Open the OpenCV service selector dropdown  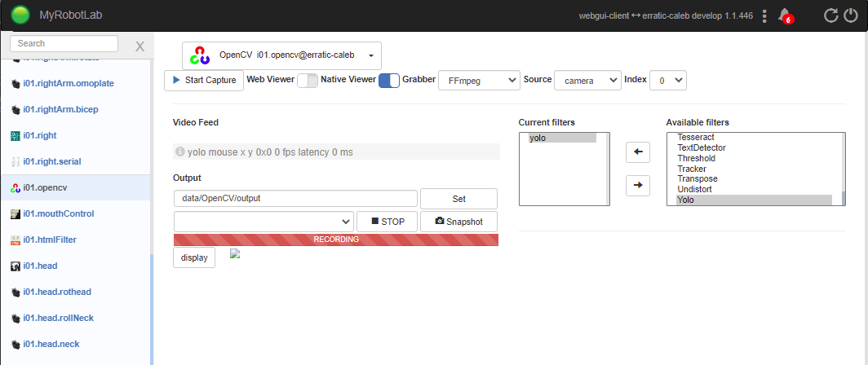[x=281, y=55]
